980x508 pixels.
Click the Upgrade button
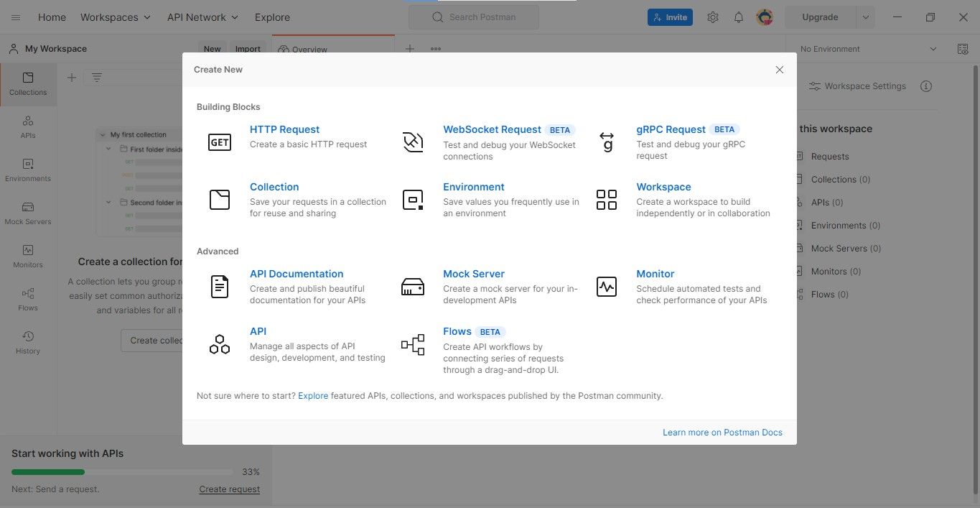[x=820, y=17]
